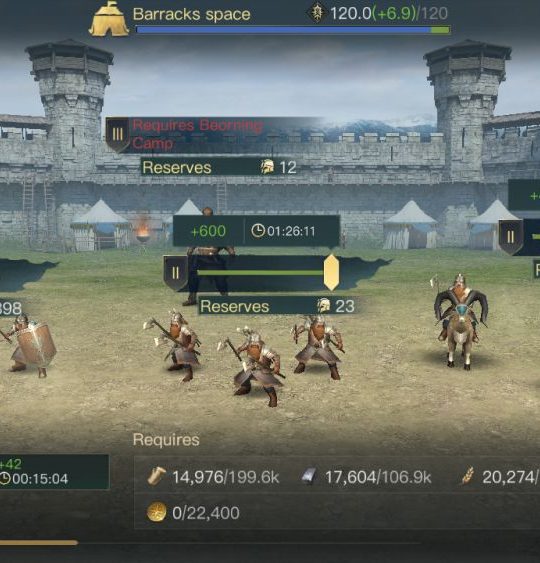This screenshot has width=540, height=563.
Task: Click the yellow training quantity slider handle
Action: click(331, 273)
